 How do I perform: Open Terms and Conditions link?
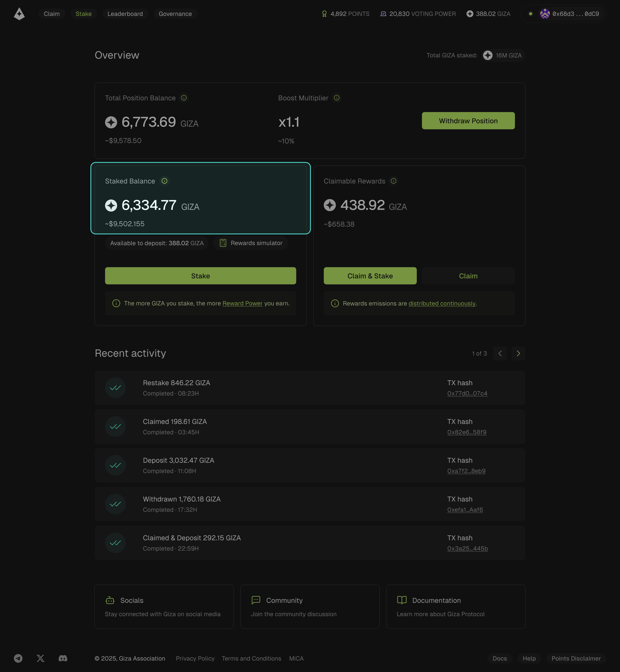click(x=251, y=659)
